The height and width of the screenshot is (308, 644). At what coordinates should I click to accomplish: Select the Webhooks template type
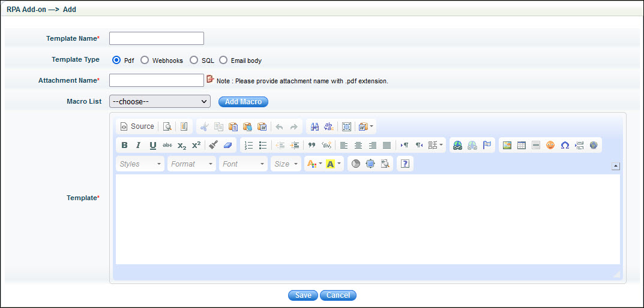click(x=145, y=60)
